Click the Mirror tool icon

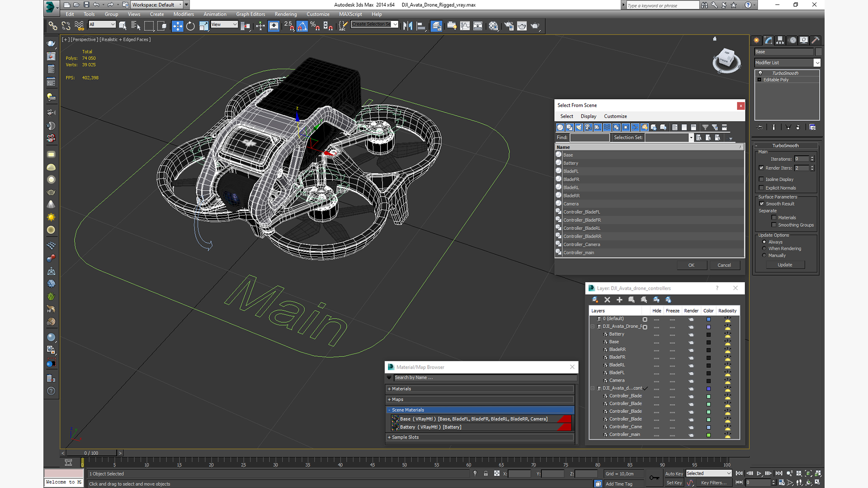[x=408, y=26]
